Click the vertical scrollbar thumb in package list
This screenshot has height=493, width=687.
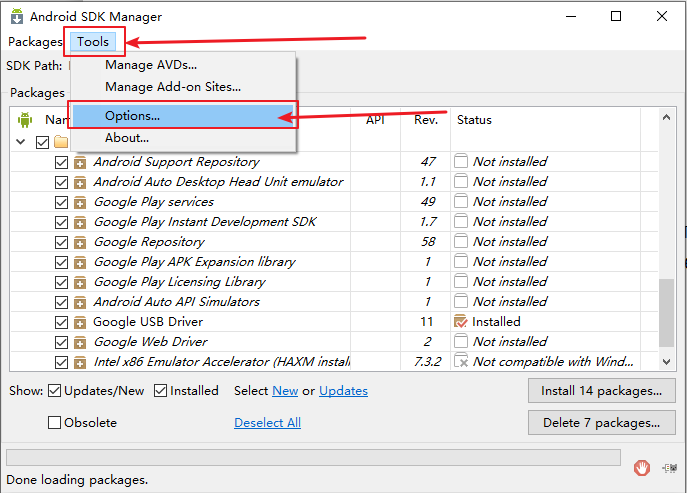tap(666, 313)
